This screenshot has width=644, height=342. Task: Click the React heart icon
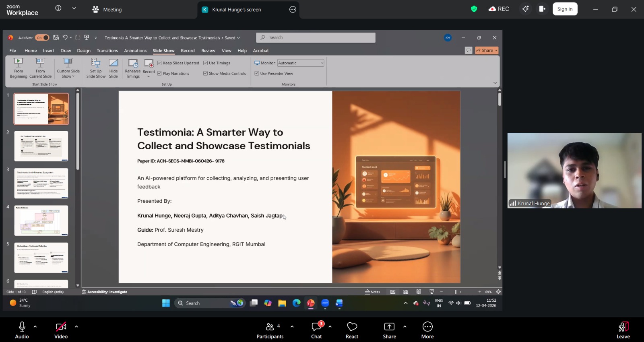coord(352,327)
